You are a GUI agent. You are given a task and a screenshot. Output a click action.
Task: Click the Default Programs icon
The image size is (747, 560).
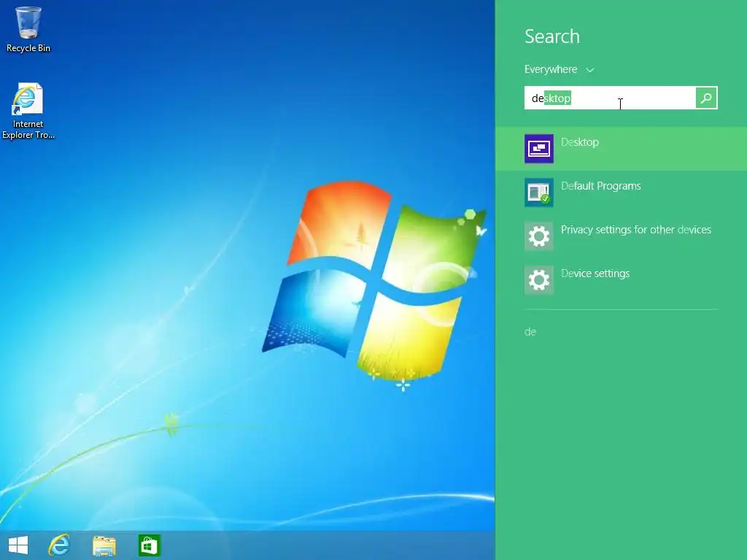(x=539, y=192)
